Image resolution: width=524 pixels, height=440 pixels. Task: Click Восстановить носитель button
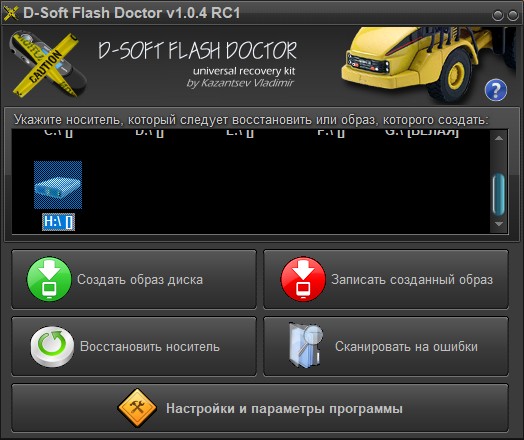click(x=134, y=346)
